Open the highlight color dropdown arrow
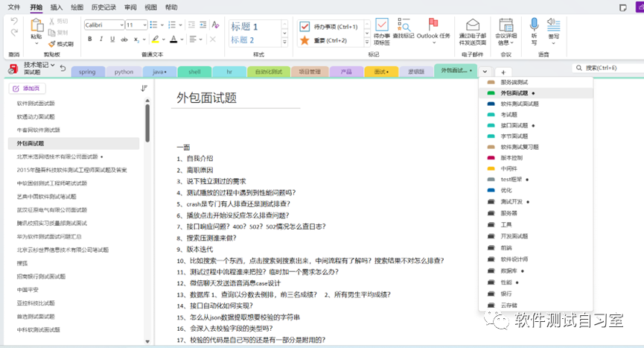 coord(163,39)
